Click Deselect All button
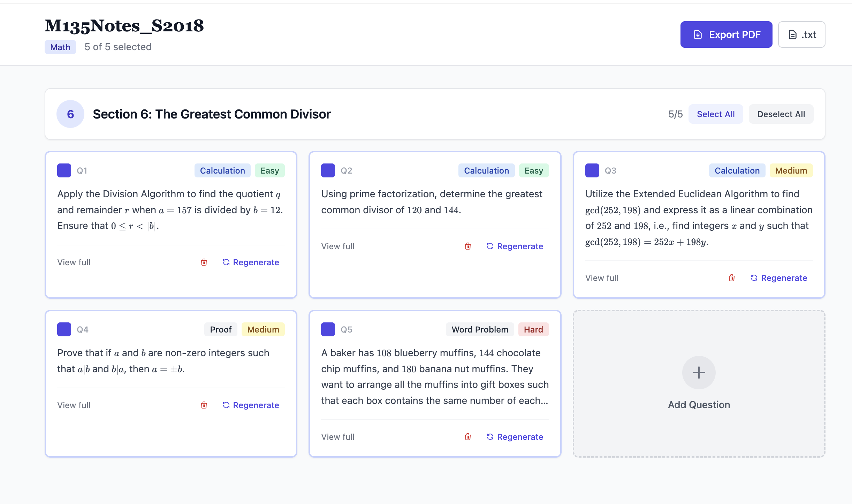852x504 pixels. pyautogui.click(x=781, y=114)
